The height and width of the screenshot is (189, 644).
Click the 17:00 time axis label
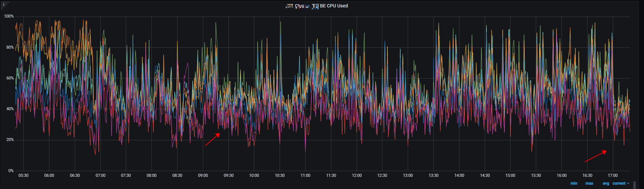(613, 175)
